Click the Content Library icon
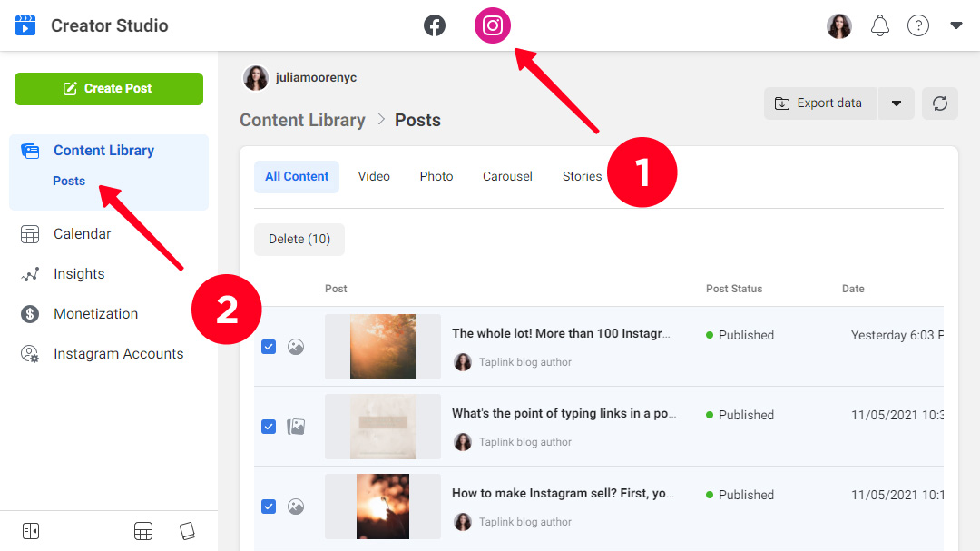The height and width of the screenshot is (551, 980). [30, 151]
